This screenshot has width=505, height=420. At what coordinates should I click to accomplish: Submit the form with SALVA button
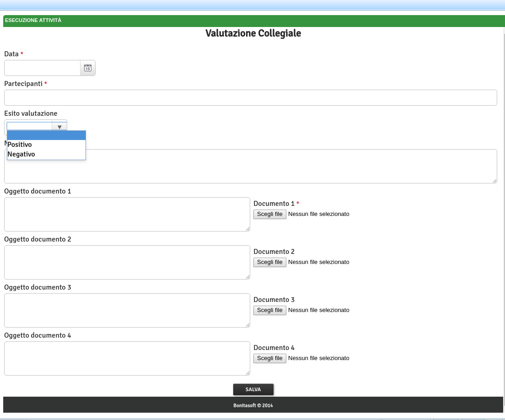[253, 389]
